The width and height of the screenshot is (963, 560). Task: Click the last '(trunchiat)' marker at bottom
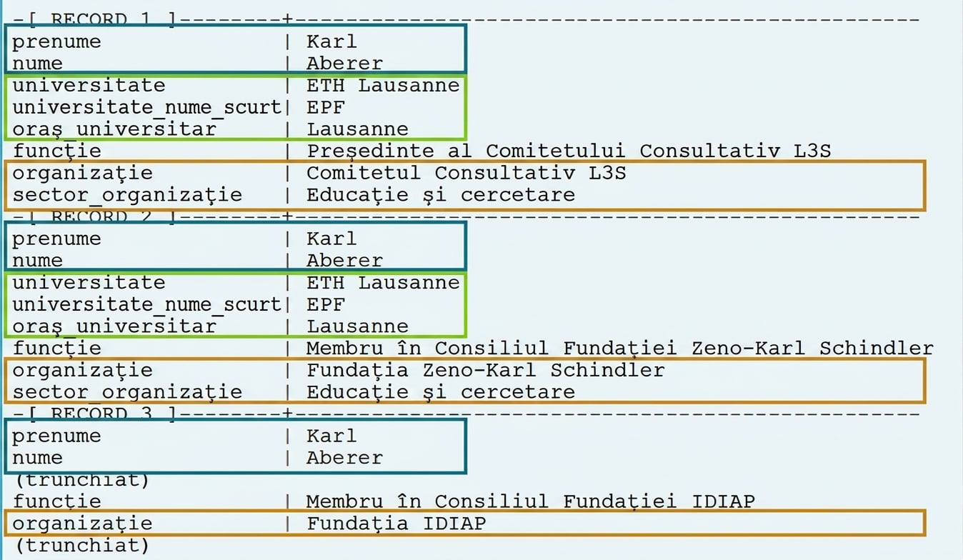[x=82, y=546]
